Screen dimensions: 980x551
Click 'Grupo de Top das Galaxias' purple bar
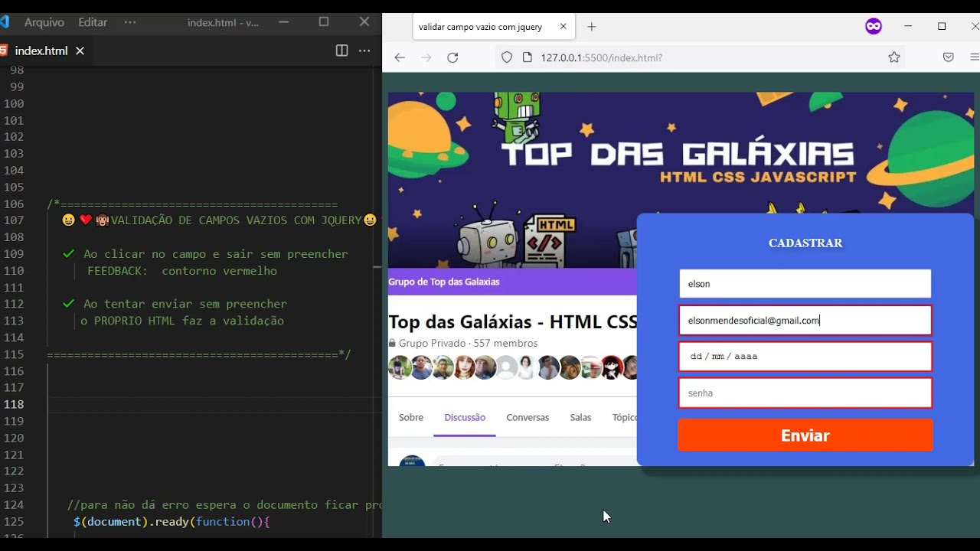pos(512,282)
